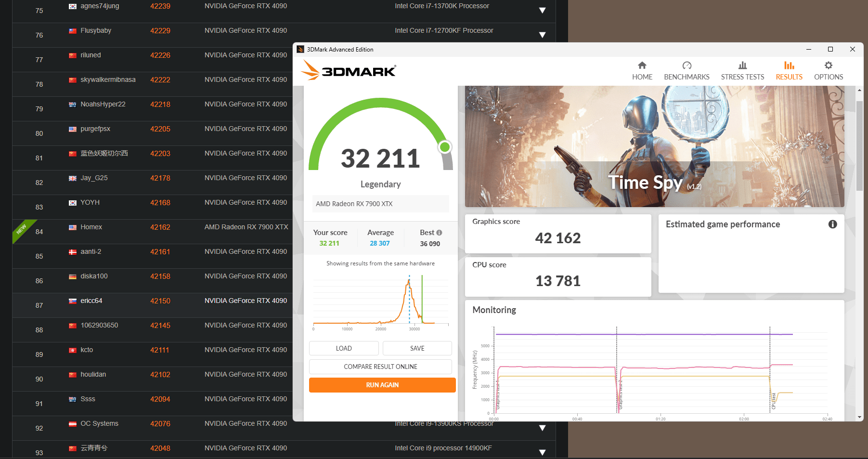The width and height of the screenshot is (868, 459).
Task: Click the Average score 28 307
Action: tap(380, 243)
